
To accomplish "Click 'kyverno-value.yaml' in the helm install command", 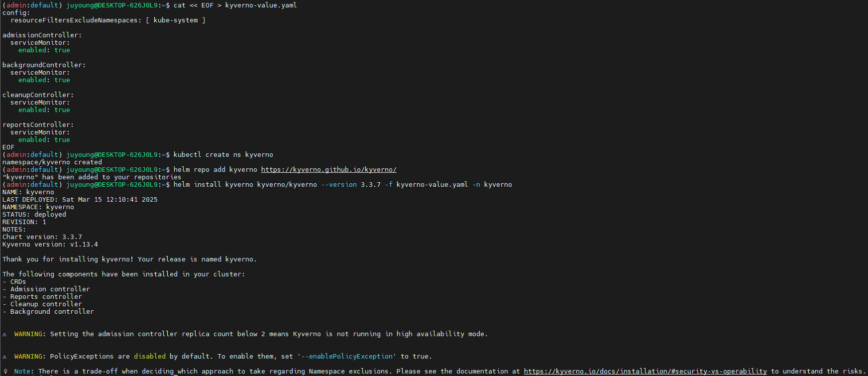I will click(432, 185).
